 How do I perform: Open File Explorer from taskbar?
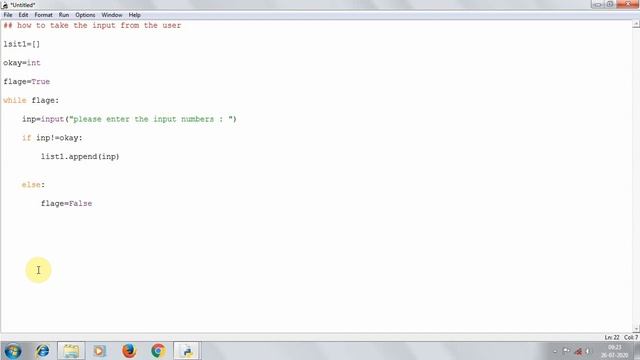tap(71, 351)
